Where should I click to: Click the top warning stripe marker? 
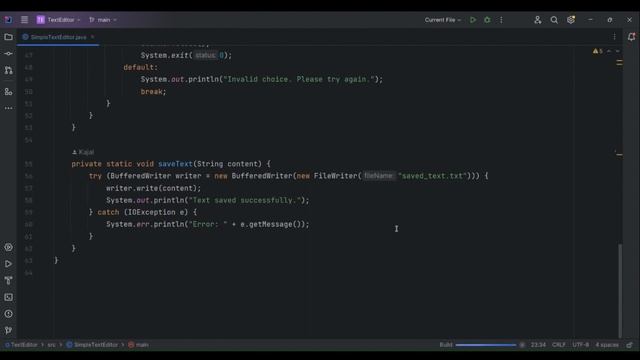[619, 62]
